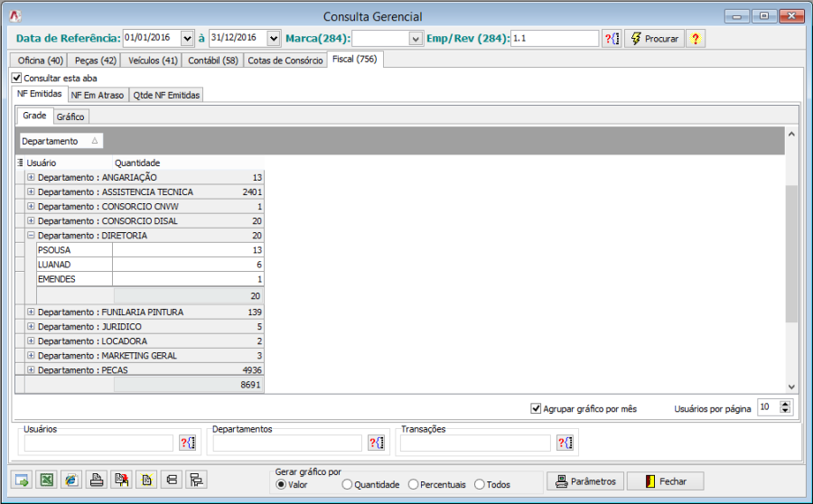This screenshot has height=504, width=813.
Task: Click the Usuários filter input field
Action: click(98, 443)
